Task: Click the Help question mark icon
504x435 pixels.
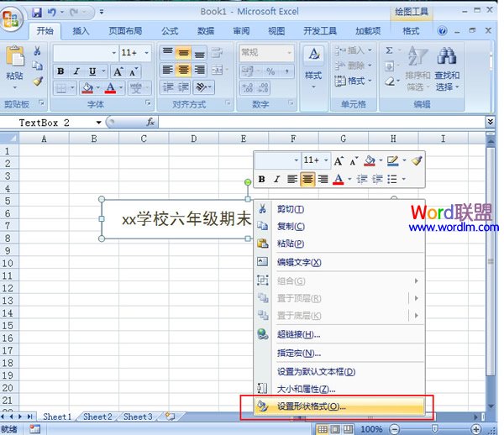Action: click(443, 31)
